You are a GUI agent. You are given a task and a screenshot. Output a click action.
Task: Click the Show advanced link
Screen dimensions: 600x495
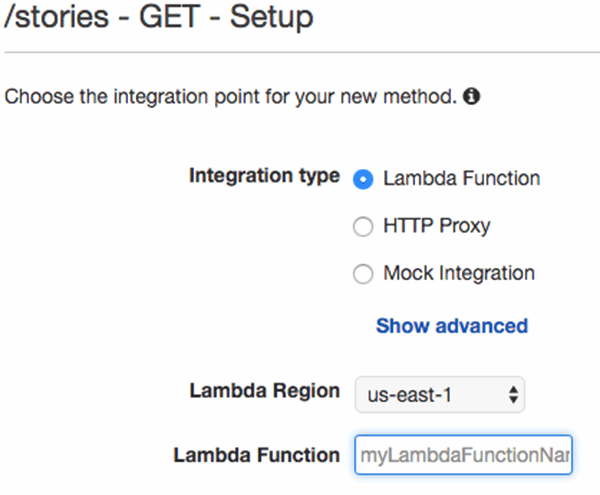click(451, 326)
